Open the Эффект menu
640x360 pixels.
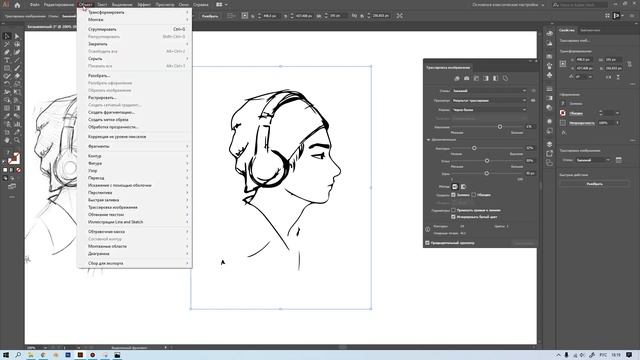[x=144, y=5]
